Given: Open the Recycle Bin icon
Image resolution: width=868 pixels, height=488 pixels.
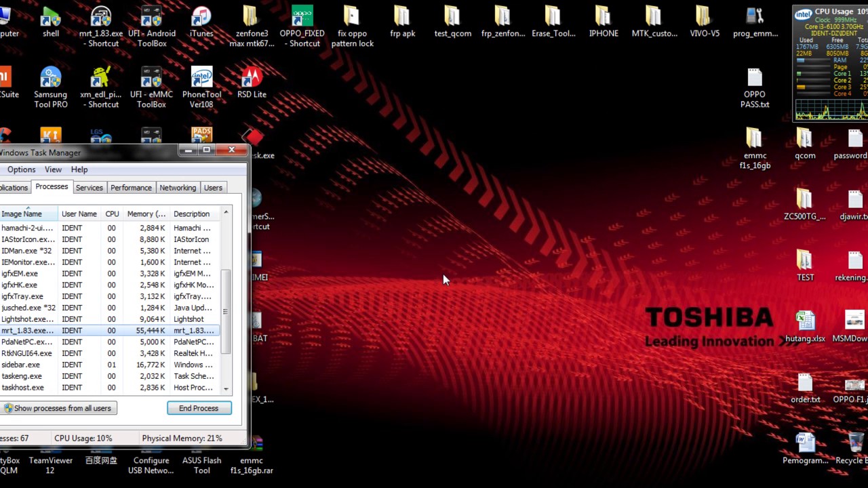Looking at the screenshot, I should (x=853, y=449).
